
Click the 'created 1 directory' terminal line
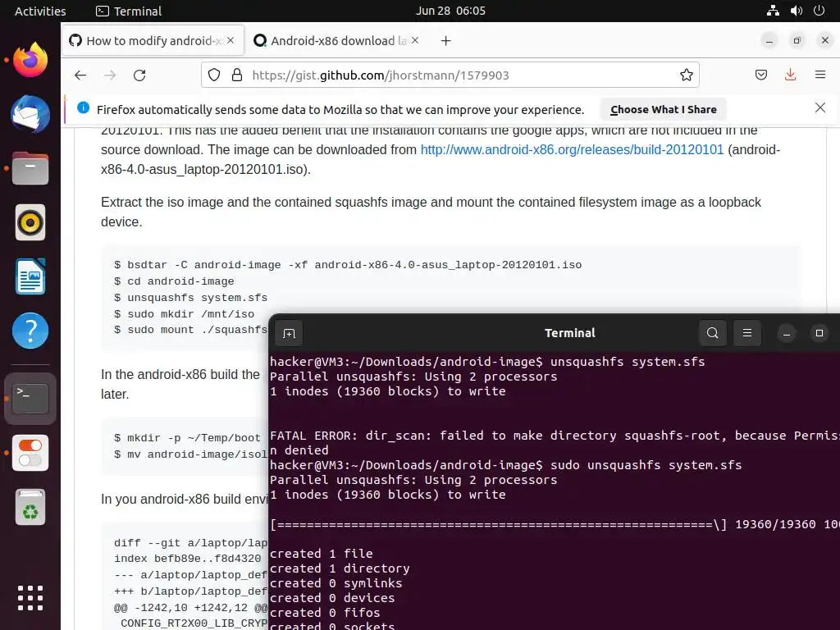pos(340,568)
